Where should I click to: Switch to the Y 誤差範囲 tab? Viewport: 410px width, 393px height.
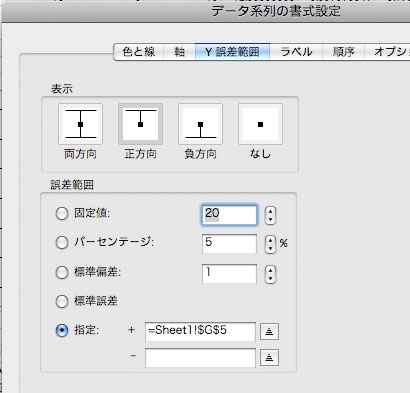point(232,52)
